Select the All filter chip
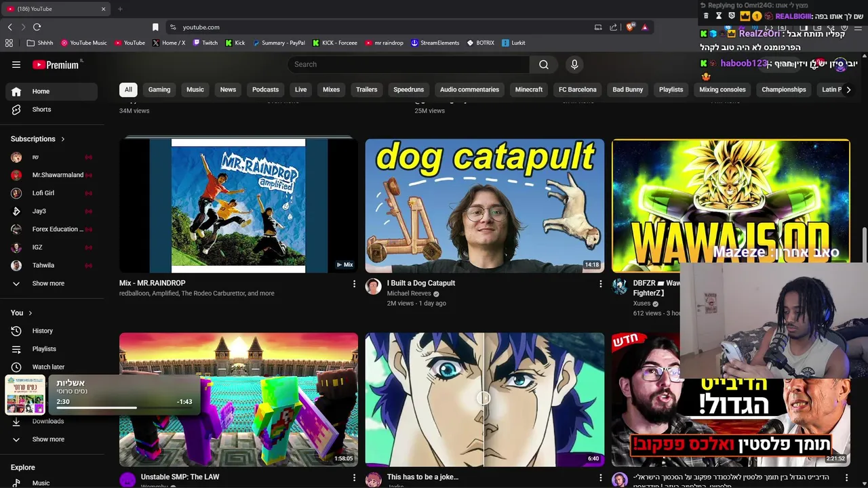Screen dimensions: 868x488 coord(128,89)
